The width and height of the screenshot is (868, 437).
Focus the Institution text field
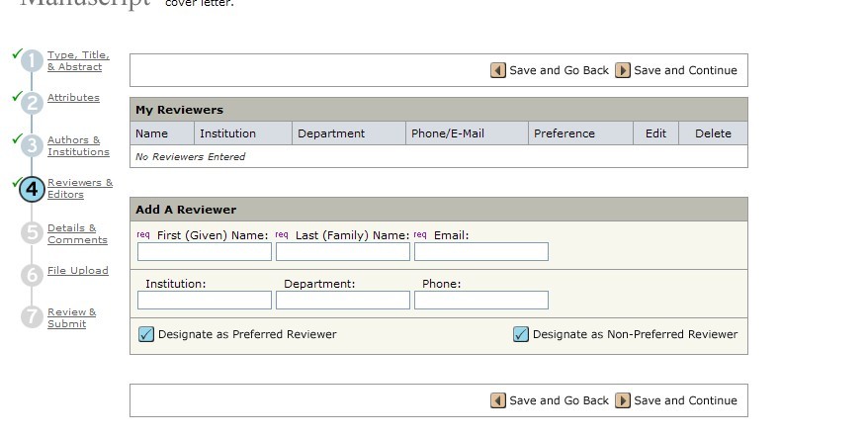click(x=204, y=301)
